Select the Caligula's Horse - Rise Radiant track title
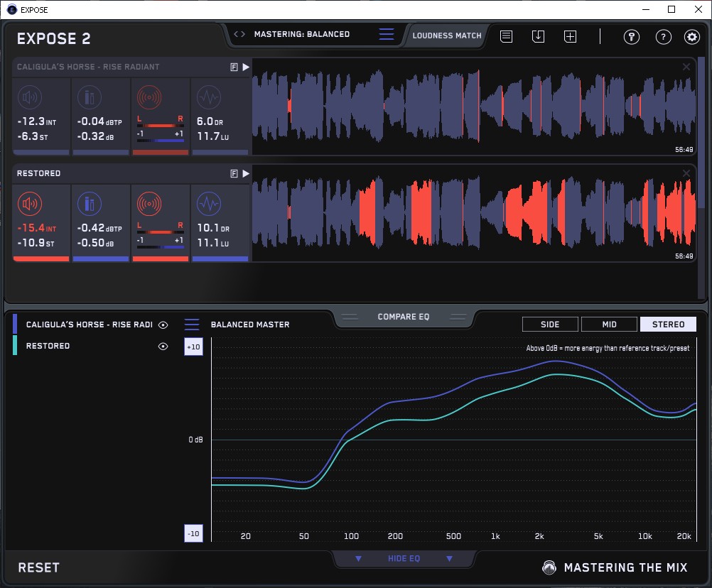Viewport: 712px width, 588px height. [88, 67]
